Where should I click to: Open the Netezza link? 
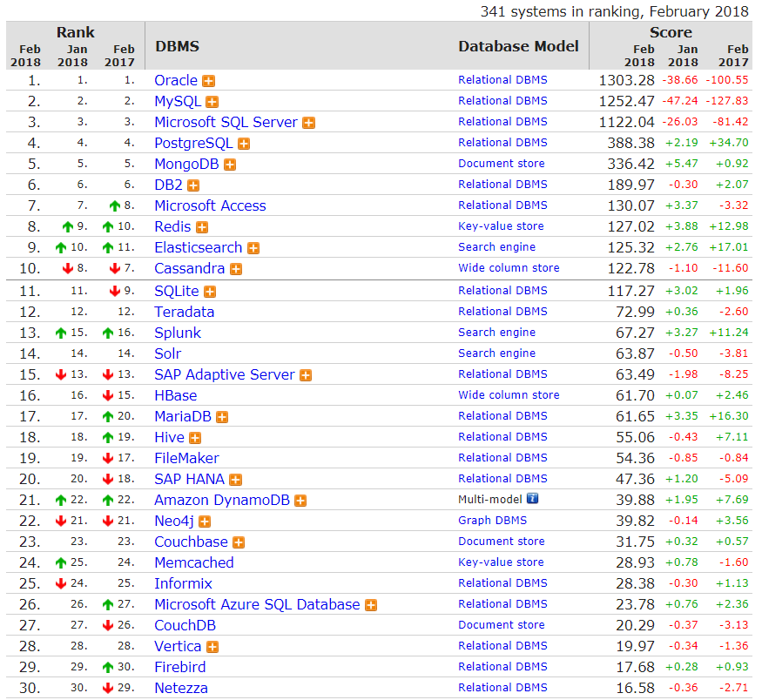(x=181, y=688)
